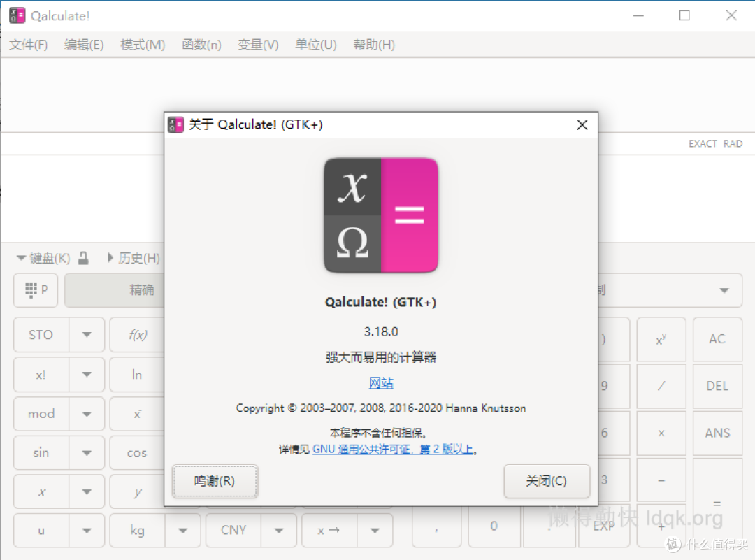Viewport: 755px width, 560px height.
Task: Click the keyboard layout "P" icon
Action: tap(35, 289)
